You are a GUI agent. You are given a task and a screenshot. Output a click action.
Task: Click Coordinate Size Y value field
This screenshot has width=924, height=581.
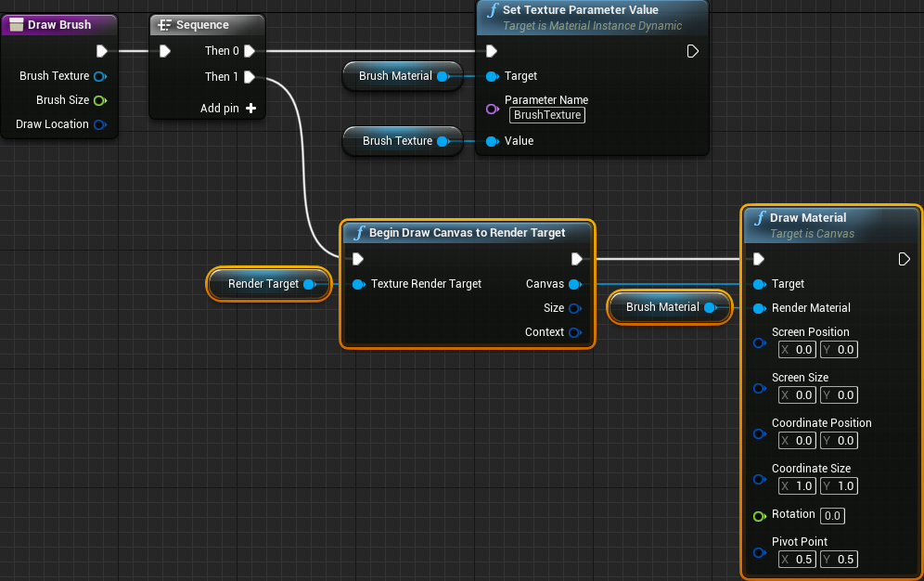[840, 486]
